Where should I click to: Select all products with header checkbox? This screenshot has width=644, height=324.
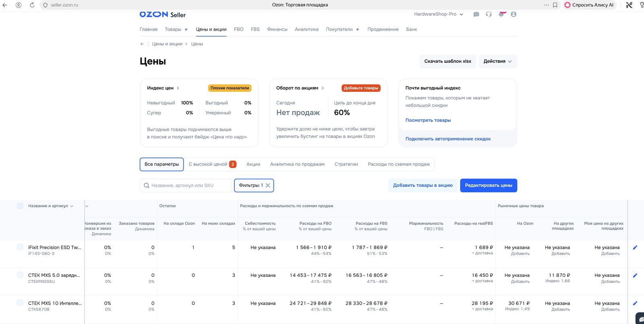point(20,206)
